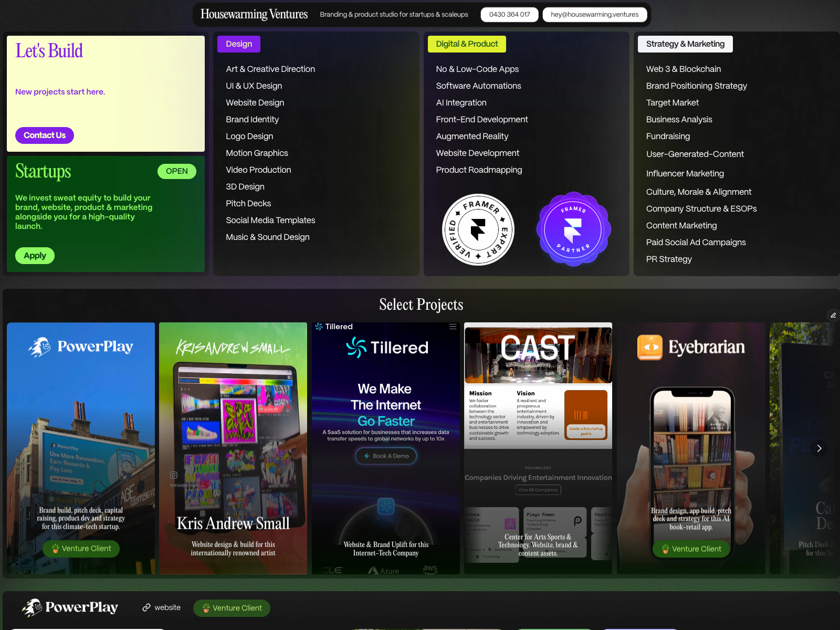Click the chain-link website icon
Screen dimensions: 840x630
[x=146, y=607]
